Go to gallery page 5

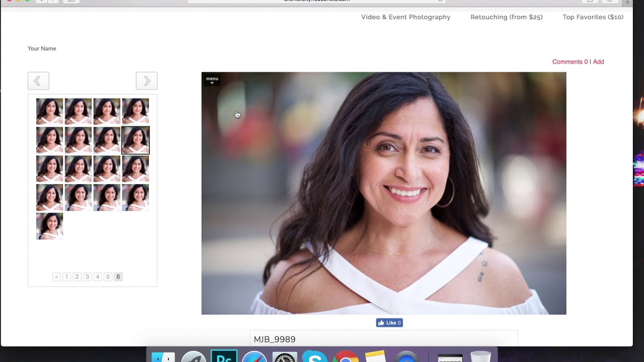[x=108, y=277]
